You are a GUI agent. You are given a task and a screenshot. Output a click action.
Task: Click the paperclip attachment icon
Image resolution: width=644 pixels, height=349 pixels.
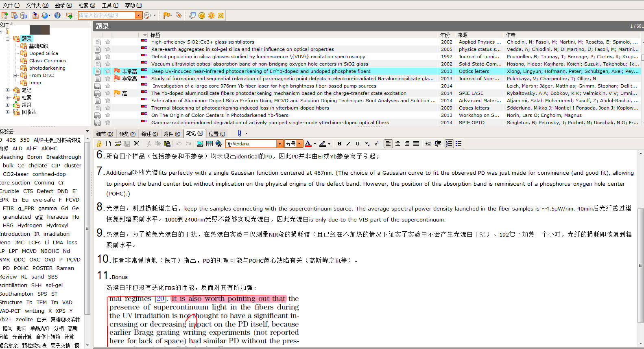coord(240,133)
